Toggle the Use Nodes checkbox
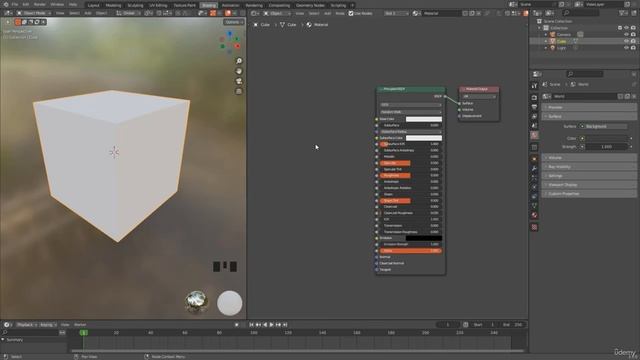Image resolution: width=640 pixels, height=360 pixels. click(x=351, y=13)
